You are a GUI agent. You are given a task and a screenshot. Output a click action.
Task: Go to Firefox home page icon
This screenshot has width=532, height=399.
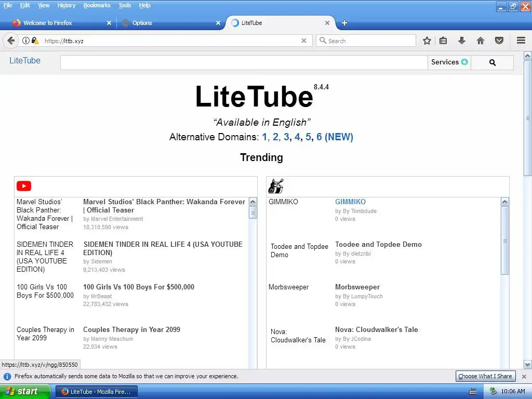[481, 41]
